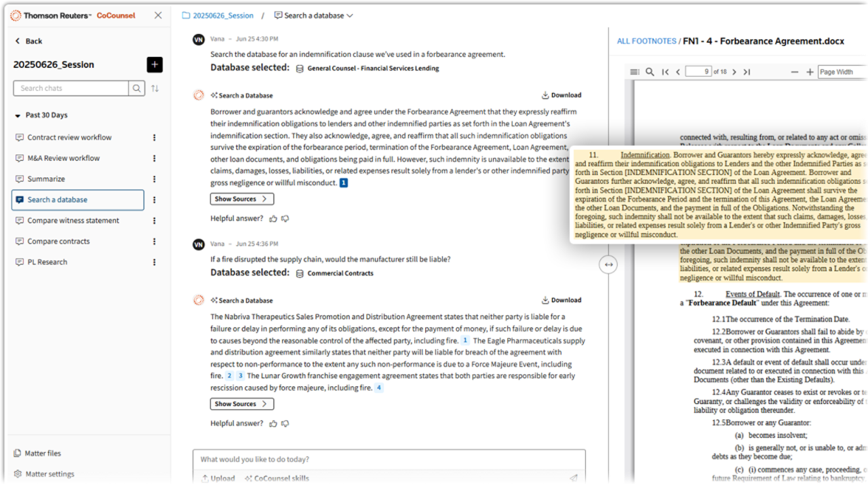Open options menu for Compare contracts
The image size is (868, 484).
pyautogui.click(x=154, y=241)
